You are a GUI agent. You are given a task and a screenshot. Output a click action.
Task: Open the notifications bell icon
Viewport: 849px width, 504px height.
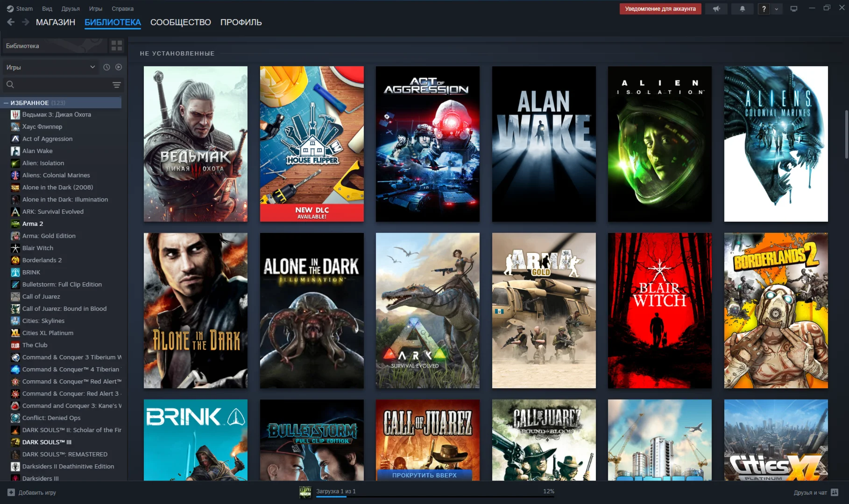click(742, 9)
